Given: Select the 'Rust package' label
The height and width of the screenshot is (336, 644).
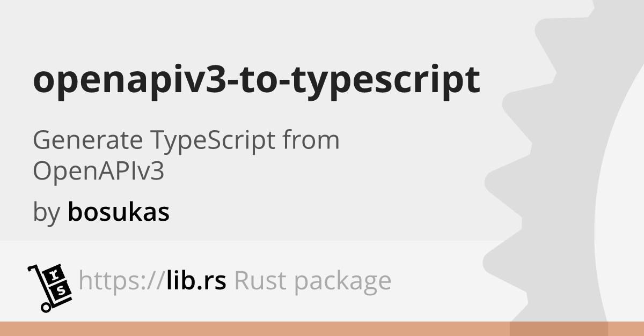Looking at the screenshot, I should [313, 281].
